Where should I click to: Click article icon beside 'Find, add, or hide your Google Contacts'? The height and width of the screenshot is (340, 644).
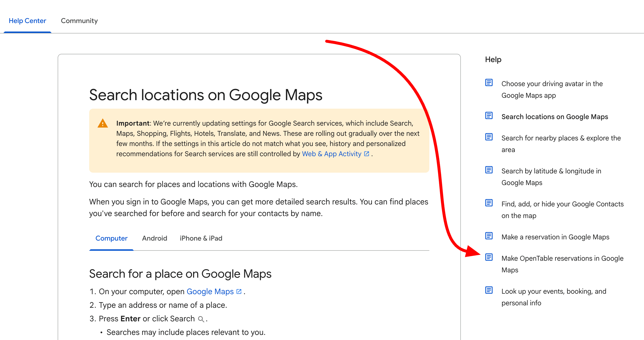(x=489, y=203)
